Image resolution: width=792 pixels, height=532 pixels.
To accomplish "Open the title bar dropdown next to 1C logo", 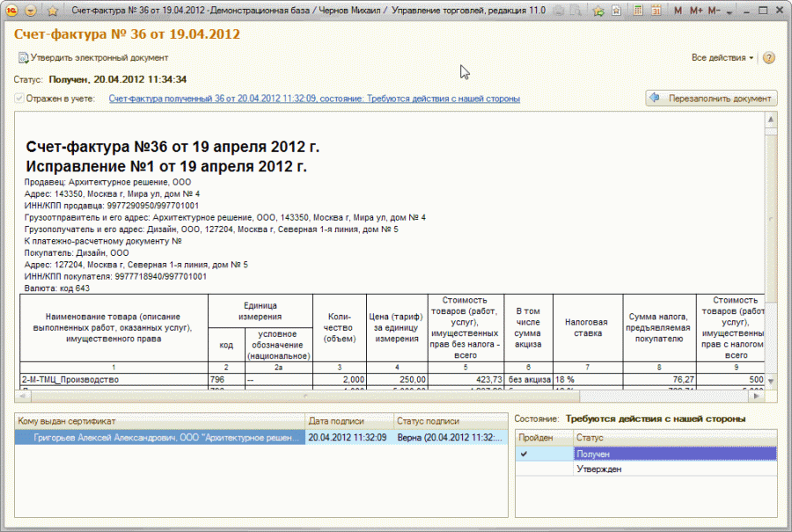I will pos(31,10).
